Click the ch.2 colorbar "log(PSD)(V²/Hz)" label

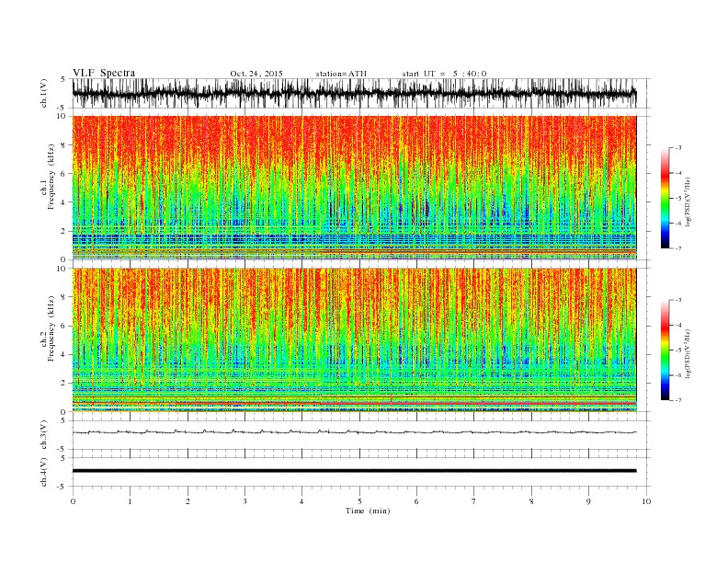pos(688,352)
